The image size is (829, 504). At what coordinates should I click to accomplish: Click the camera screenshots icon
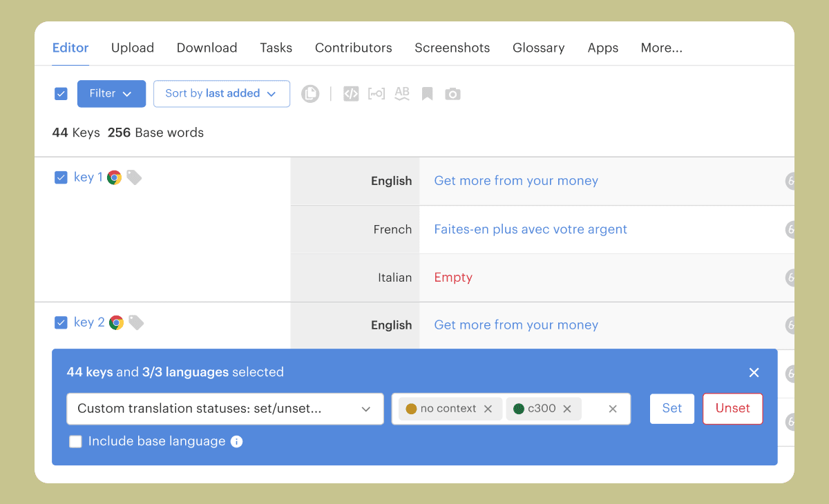coord(452,94)
